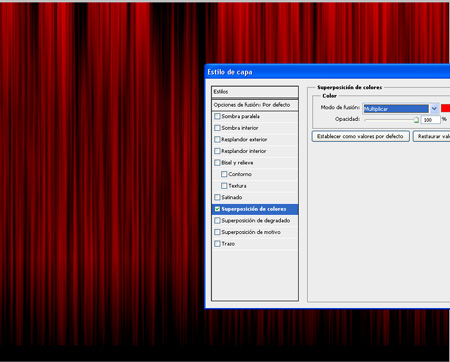
Task: Select the Sombra paralela style label
Action: 240,116
